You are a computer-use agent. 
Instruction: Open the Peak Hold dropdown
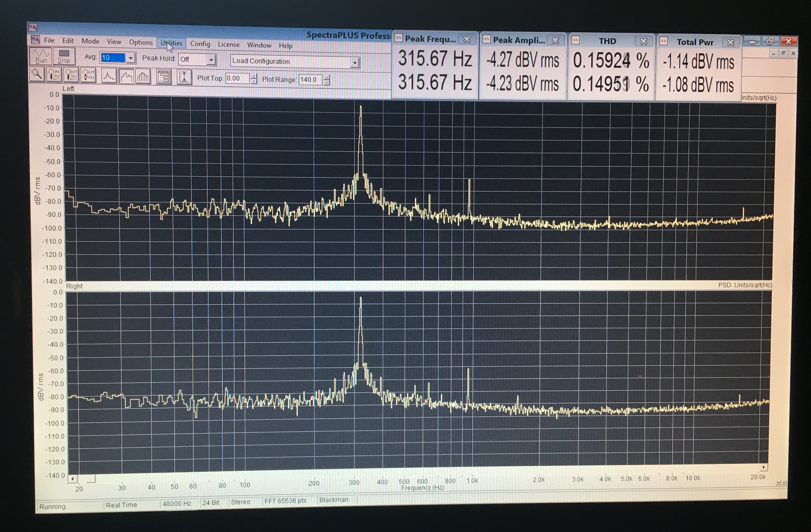point(211,60)
